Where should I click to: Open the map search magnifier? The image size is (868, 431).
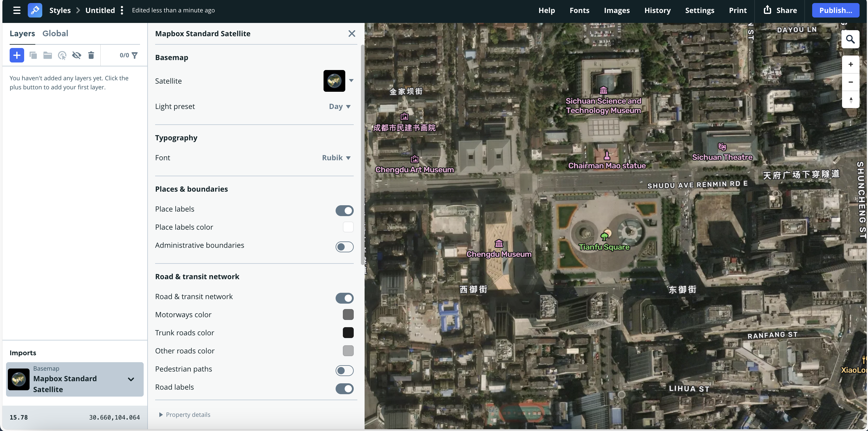(x=850, y=40)
